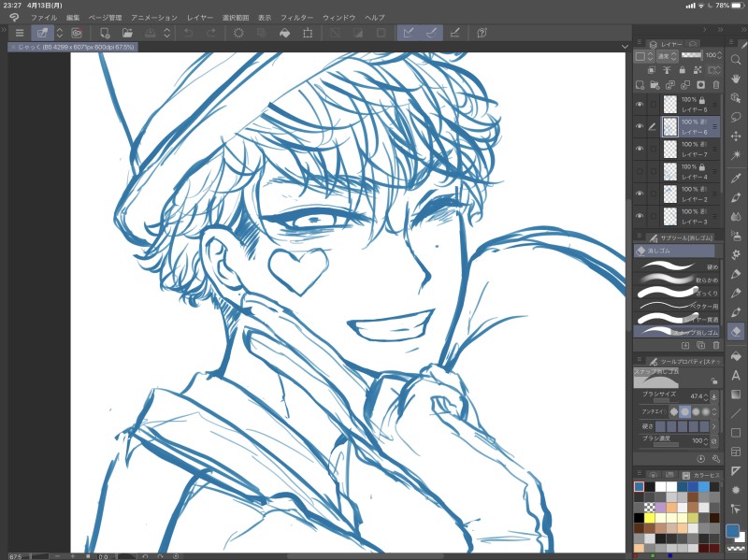Open anti-aliasing options stepper

[x=714, y=411]
